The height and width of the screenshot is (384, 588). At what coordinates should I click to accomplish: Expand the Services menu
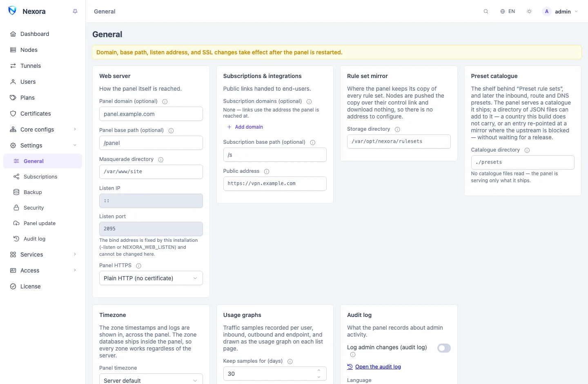click(x=43, y=255)
